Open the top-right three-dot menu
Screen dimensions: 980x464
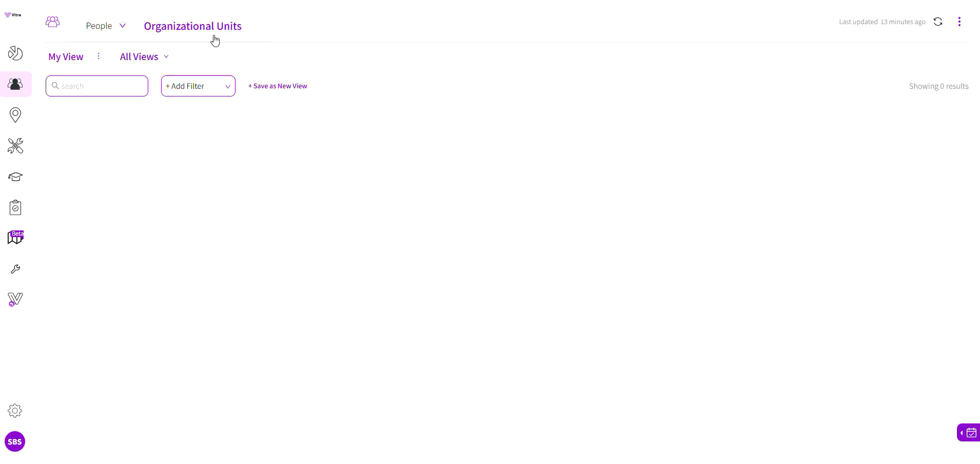[x=959, y=22]
